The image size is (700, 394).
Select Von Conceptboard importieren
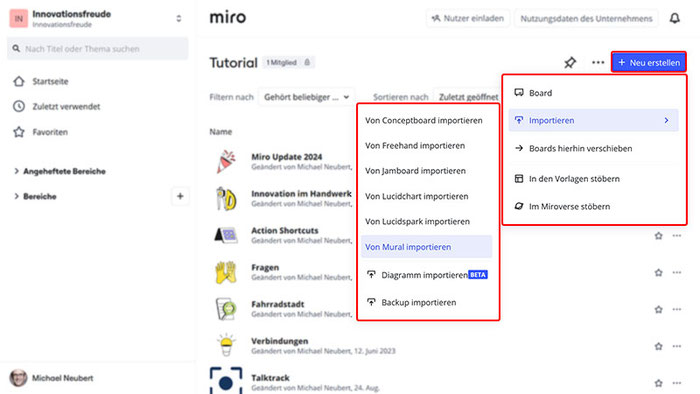pos(426,120)
